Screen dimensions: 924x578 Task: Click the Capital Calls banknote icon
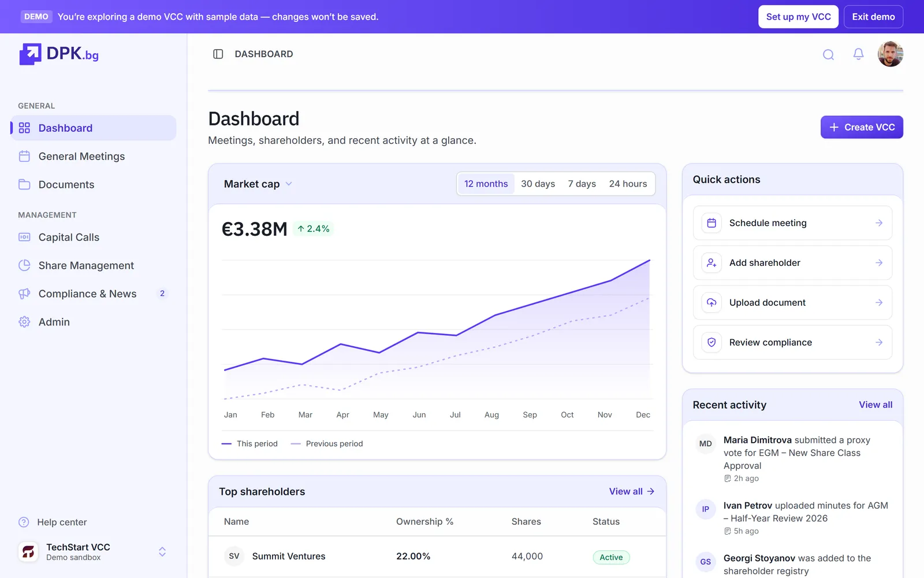[24, 237]
